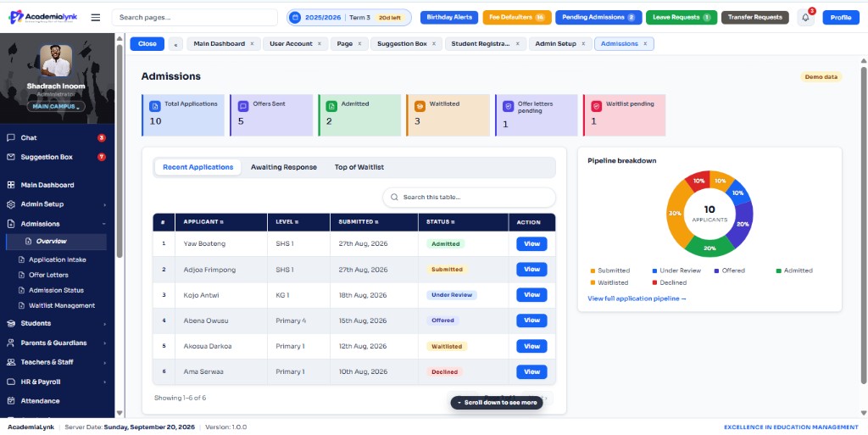
Task: Click the Attendance calendar icon
Action: [x=10, y=401]
